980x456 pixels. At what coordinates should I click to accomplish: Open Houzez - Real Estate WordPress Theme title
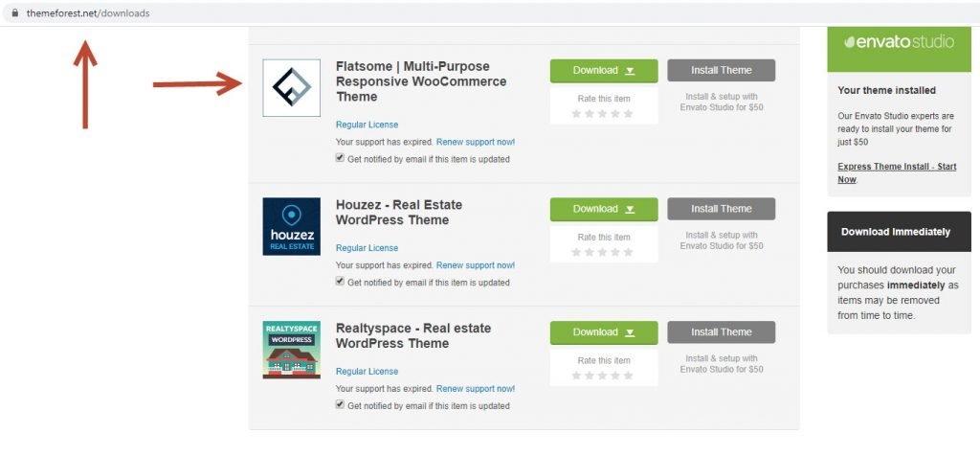pyautogui.click(x=399, y=212)
